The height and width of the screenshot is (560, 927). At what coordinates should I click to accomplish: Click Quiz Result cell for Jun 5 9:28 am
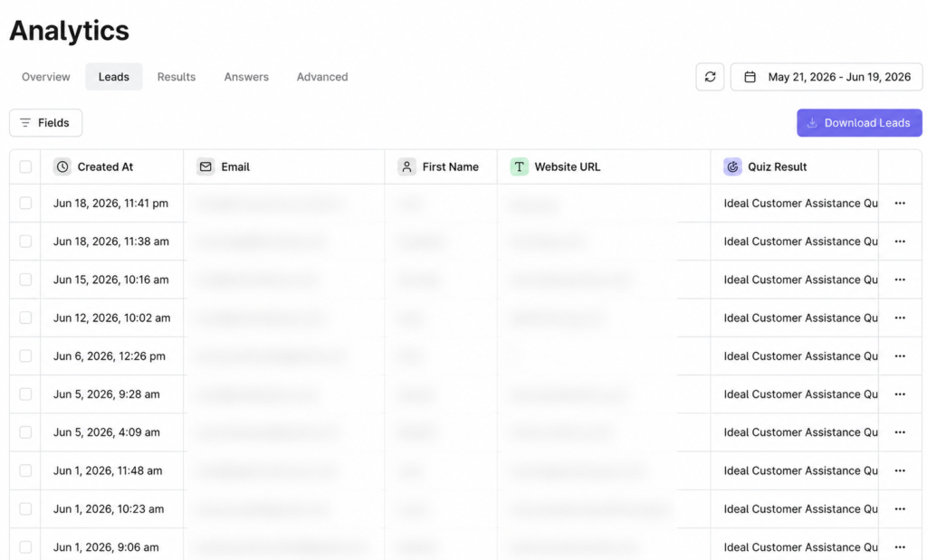795,394
